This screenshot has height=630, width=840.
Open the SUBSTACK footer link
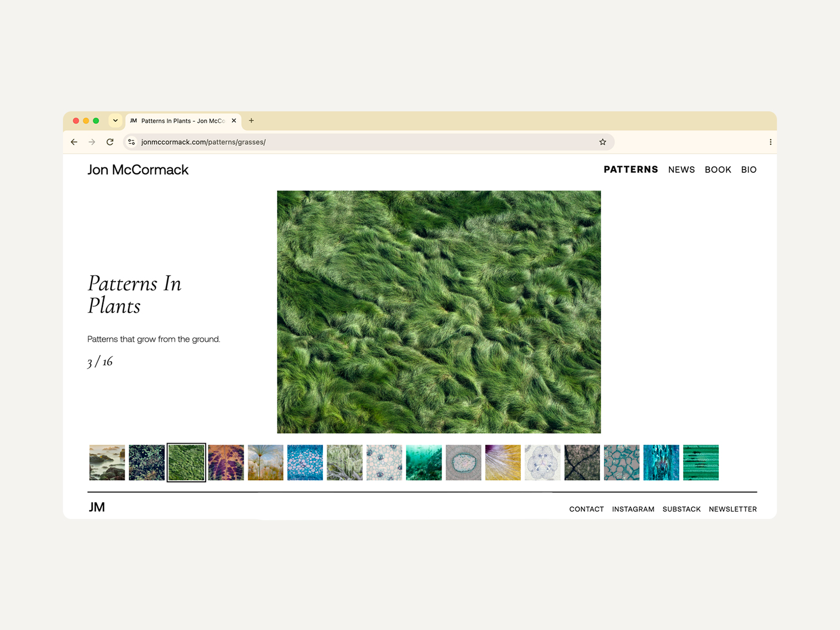681,509
